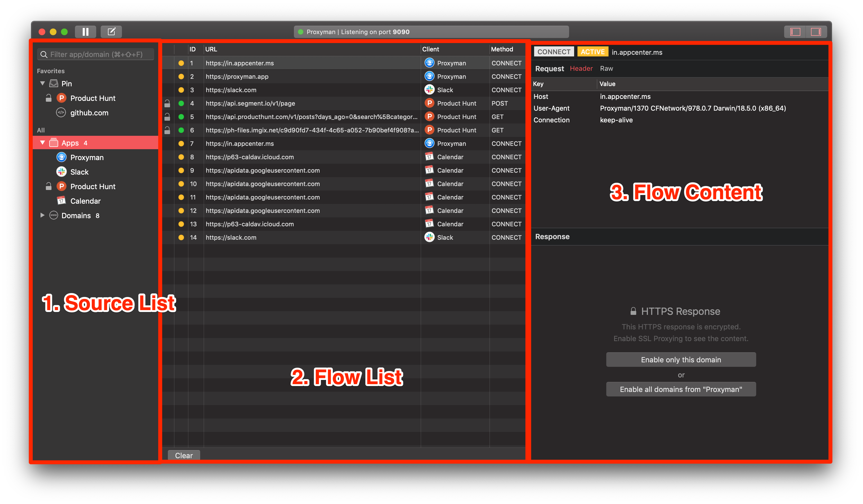Toggle the lock icon on flow row 4
The image size is (863, 504).
point(168,103)
